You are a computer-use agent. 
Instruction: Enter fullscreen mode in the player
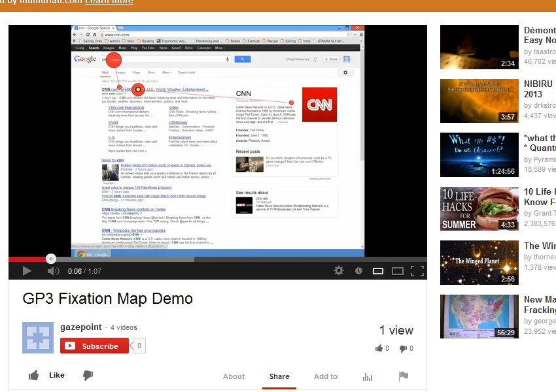coord(417,271)
